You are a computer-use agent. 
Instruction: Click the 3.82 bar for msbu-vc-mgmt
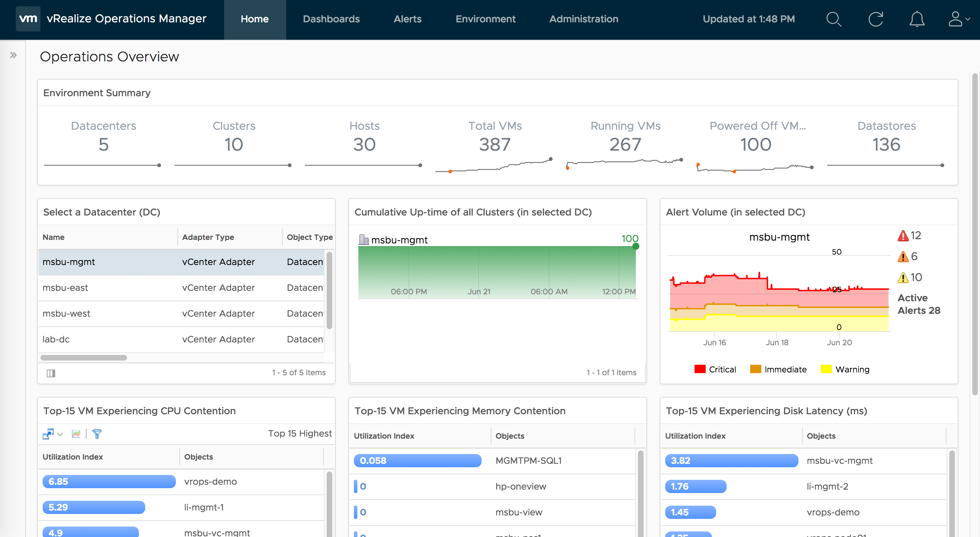pos(731,461)
